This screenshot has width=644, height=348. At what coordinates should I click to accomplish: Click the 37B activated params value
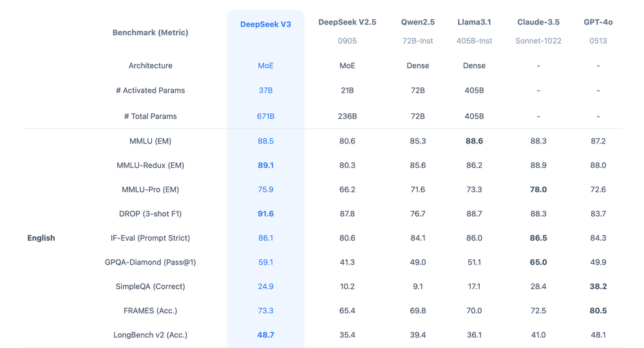click(265, 90)
